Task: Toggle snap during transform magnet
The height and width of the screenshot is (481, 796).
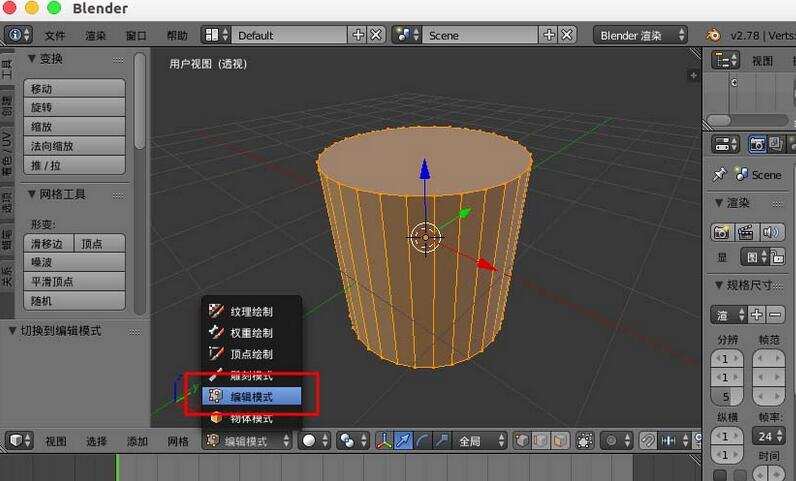Action: point(647,440)
